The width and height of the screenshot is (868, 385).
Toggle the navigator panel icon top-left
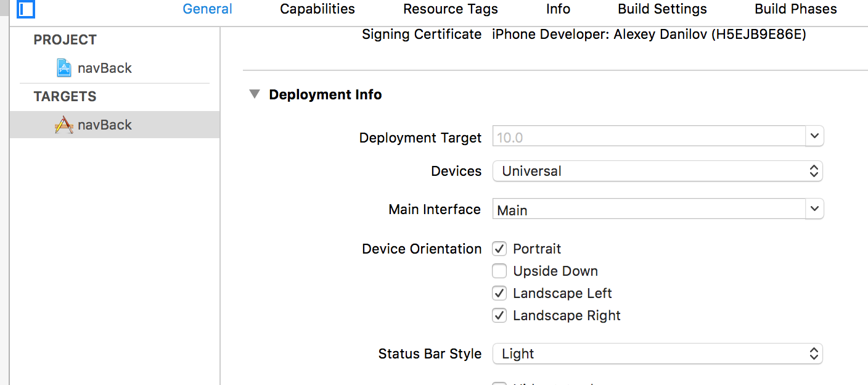point(25,9)
